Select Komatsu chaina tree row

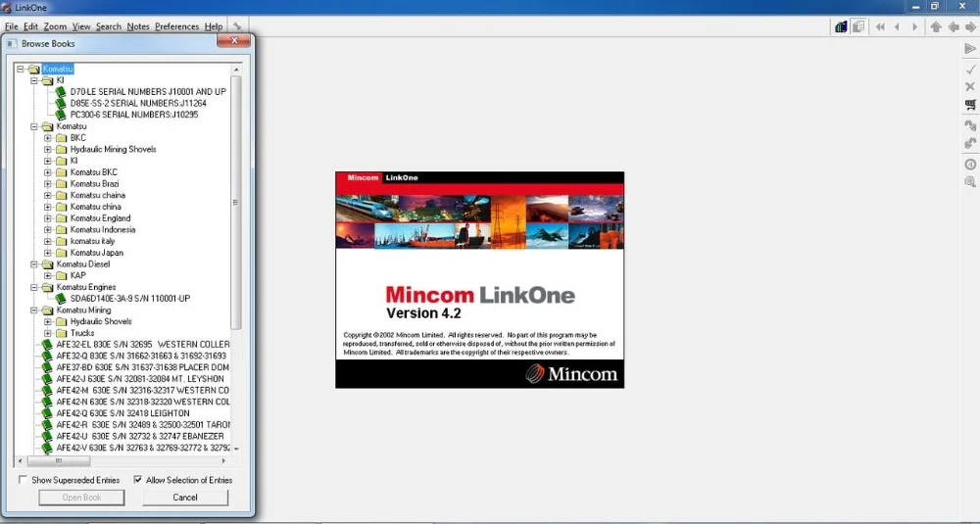[97, 196]
